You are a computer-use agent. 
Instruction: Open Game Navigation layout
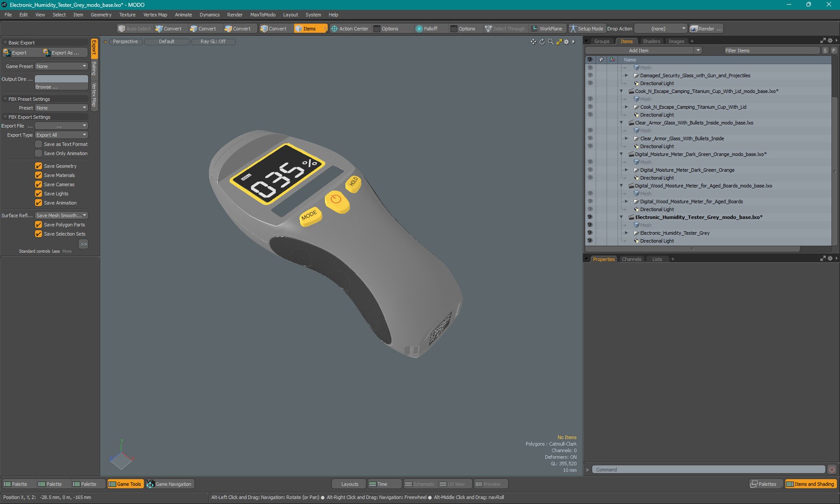169,484
